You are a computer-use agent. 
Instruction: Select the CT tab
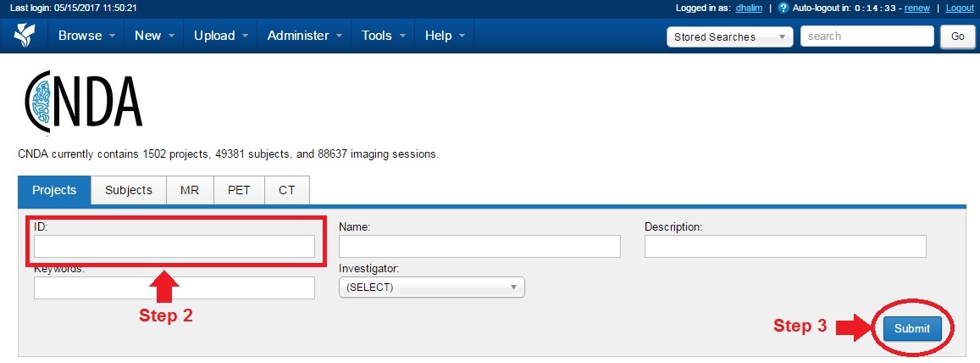(287, 190)
